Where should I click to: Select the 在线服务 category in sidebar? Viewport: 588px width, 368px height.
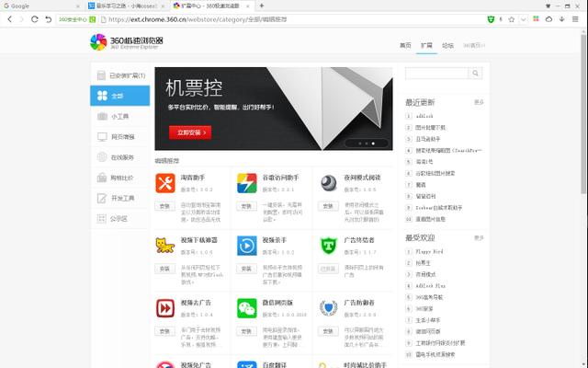coord(120,157)
